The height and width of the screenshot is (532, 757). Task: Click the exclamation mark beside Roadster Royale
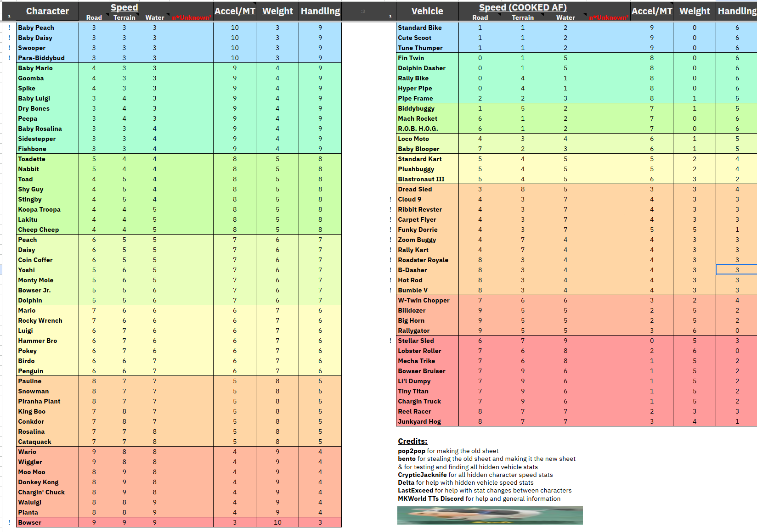tap(390, 260)
